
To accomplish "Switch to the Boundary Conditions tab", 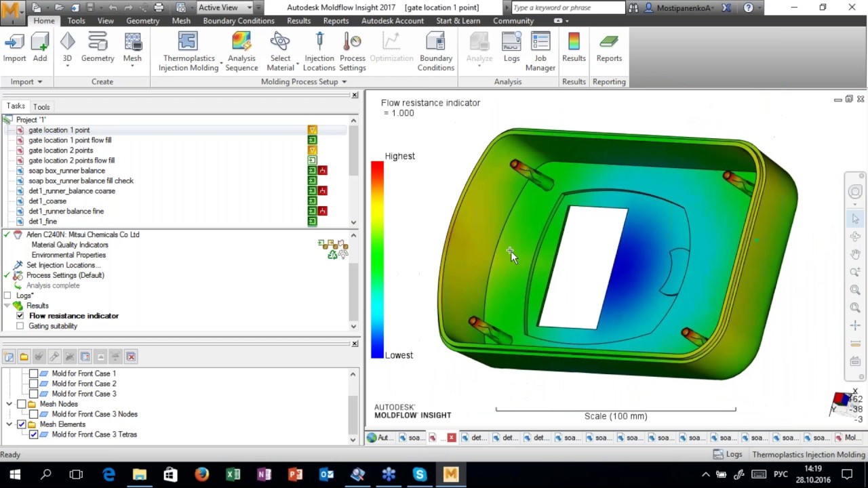I will [x=239, y=21].
